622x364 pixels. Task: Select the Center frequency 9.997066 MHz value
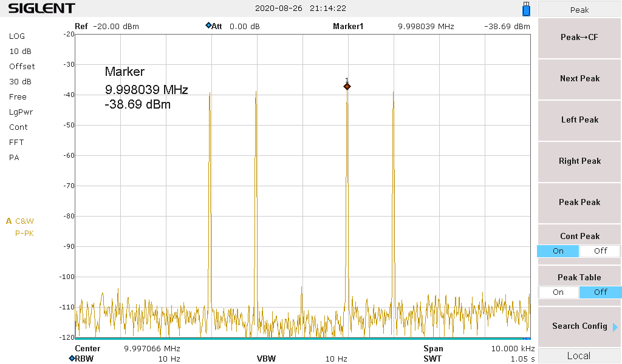pyautogui.click(x=152, y=349)
